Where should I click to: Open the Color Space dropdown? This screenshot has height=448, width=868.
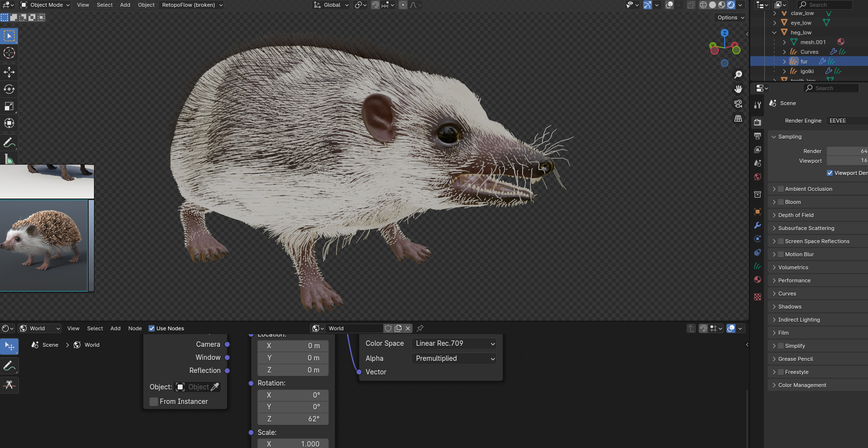pyautogui.click(x=454, y=343)
